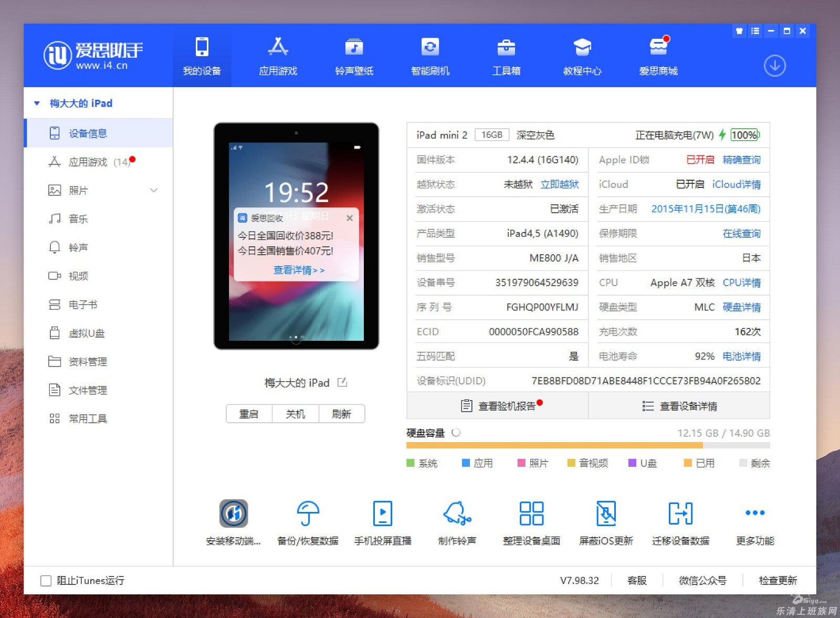Collapse the 梅大大的 iPad device tree
The height and width of the screenshot is (618, 840).
(37, 103)
